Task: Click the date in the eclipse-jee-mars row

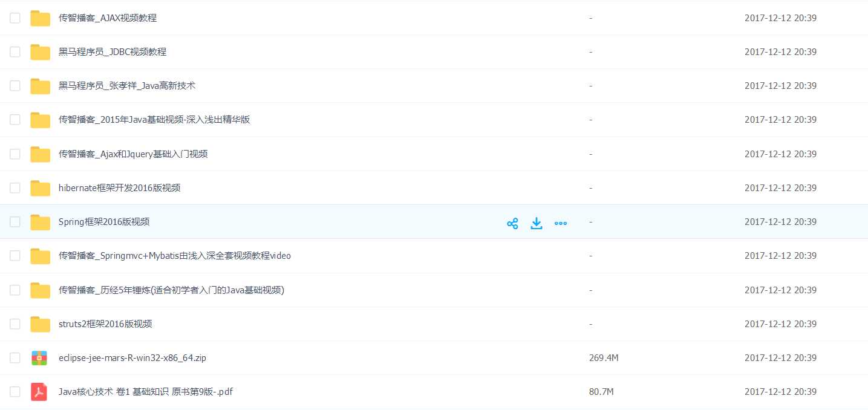Action: click(780, 357)
